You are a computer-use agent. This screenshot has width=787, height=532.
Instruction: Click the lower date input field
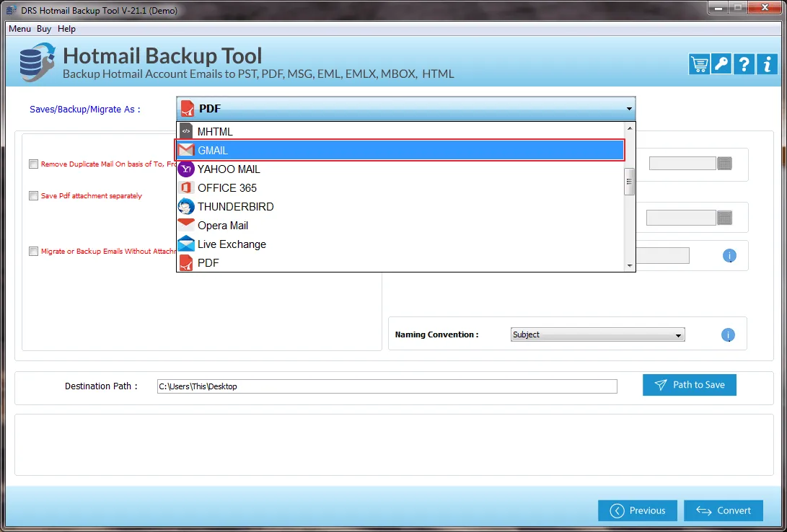[x=681, y=218]
